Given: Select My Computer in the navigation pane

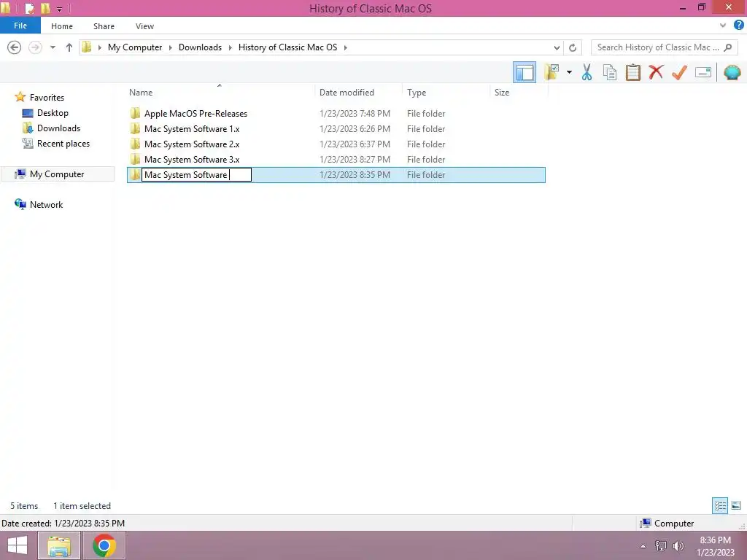Looking at the screenshot, I should click(57, 174).
